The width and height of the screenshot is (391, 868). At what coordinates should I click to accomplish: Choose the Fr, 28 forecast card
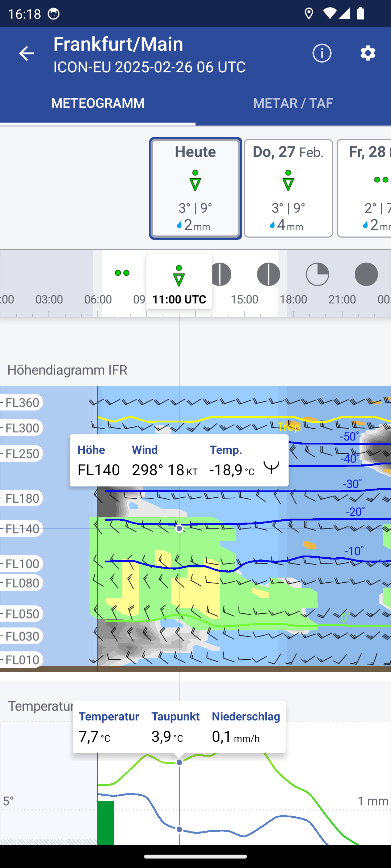[364, 188]
